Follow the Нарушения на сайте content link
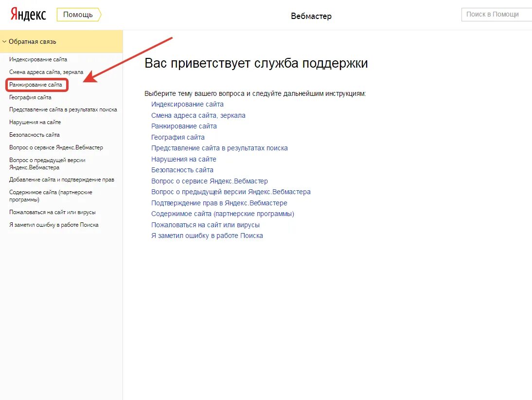The width and height of the screenshot is (532, 400). tap(183, 159)
